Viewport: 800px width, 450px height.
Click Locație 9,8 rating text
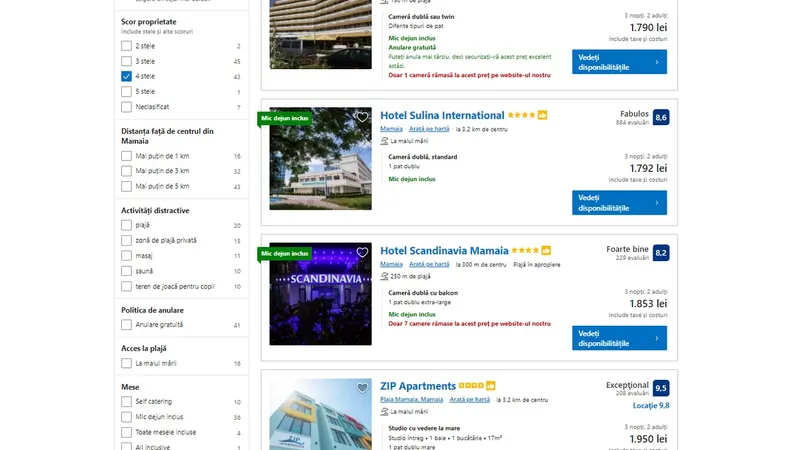pos(651,406)
